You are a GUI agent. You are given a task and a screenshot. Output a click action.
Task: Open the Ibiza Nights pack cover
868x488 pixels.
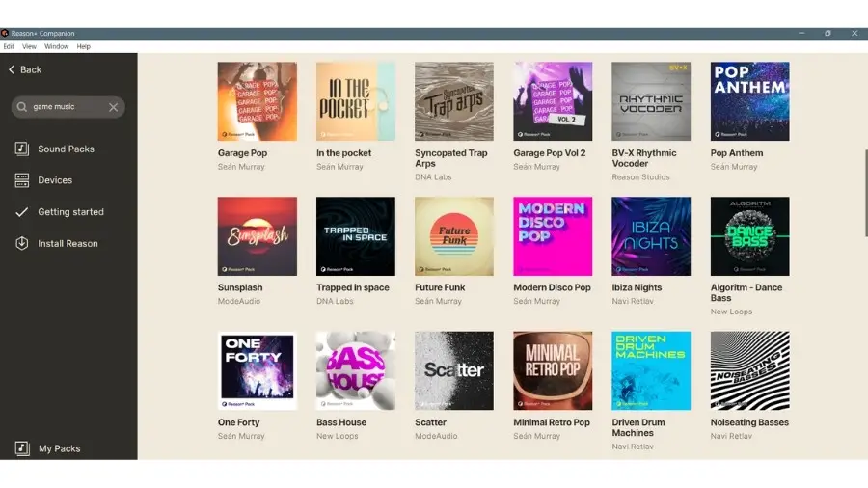coord(651,236)
